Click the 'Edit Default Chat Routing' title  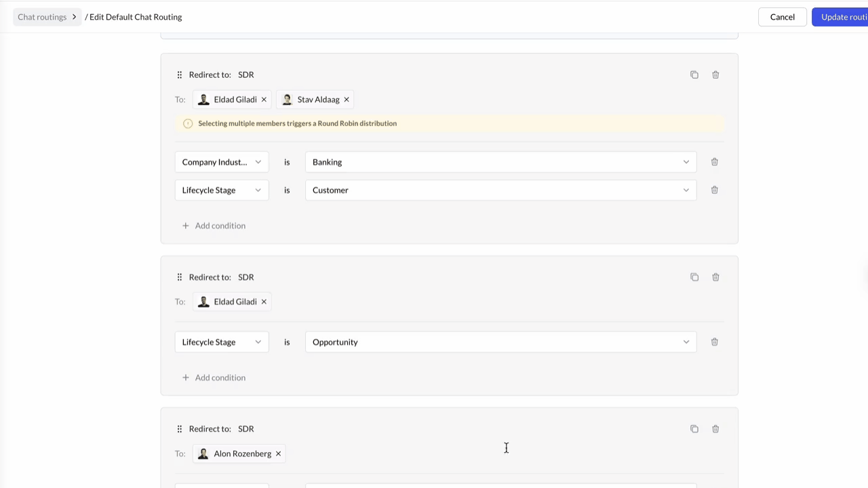(136, 17)
